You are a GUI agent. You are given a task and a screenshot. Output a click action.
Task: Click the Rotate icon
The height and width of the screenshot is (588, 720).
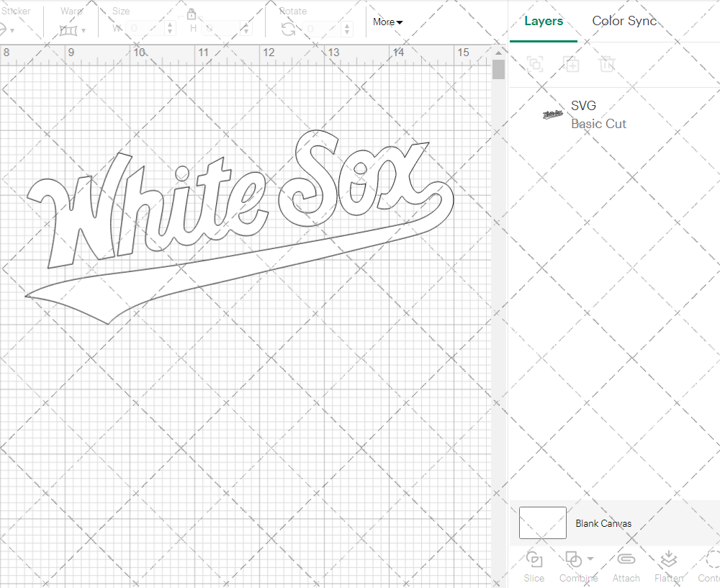pyautogui.click(x=289, y=30)
